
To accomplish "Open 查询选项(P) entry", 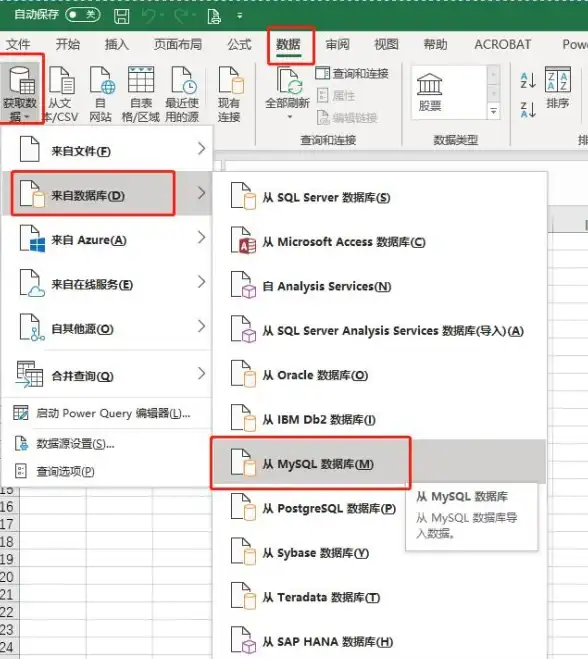I will coord(107,471).
